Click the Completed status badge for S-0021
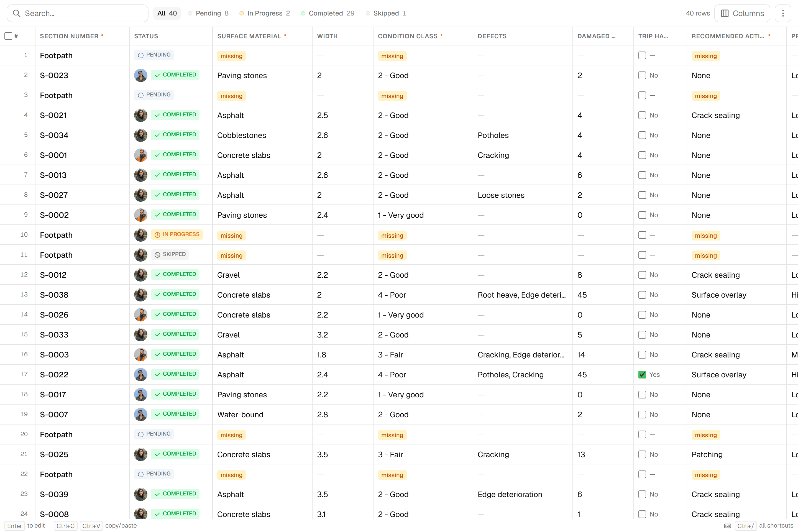Screen dimensions: 798x532 click(x=175, y=115)
